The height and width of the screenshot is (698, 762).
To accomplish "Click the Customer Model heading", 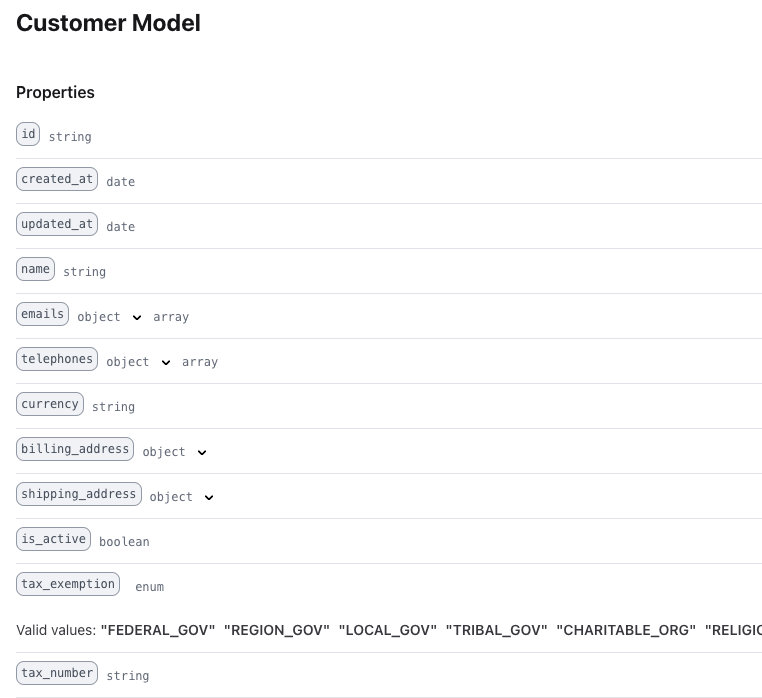I will pos(108,23).
